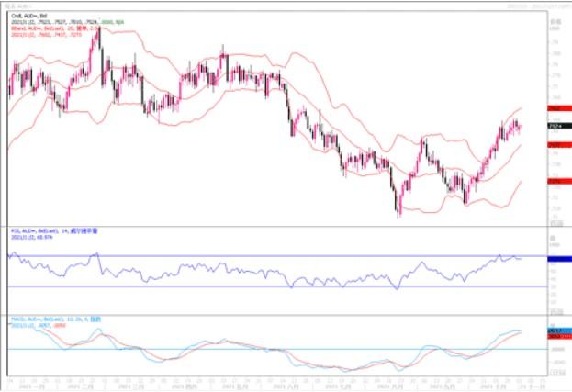The width and height of the screenshot is (572, 392).
Task: Click the MACD zero baseline
Action: pos(275,349)
